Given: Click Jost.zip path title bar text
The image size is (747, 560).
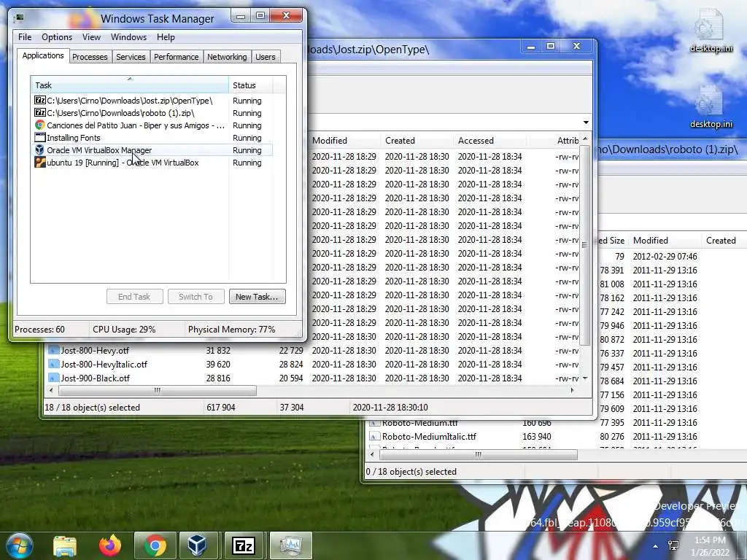Looking at the screenshot, I should pyautogui.click(x=368, y=49).
